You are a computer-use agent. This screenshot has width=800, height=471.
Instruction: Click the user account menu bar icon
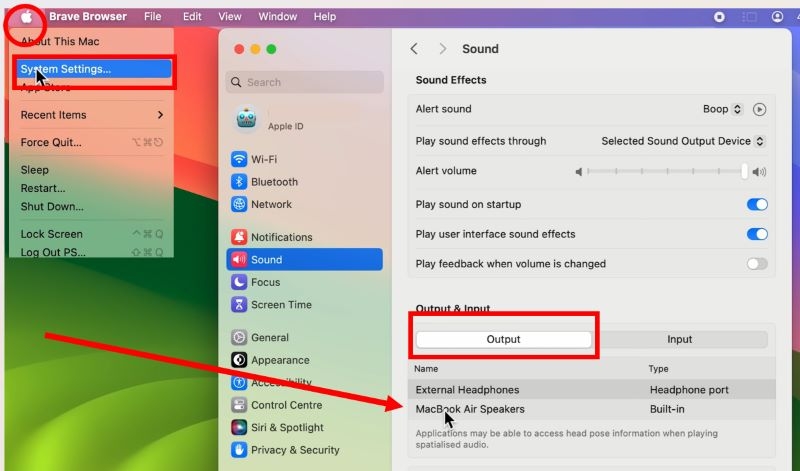point(777,17)
